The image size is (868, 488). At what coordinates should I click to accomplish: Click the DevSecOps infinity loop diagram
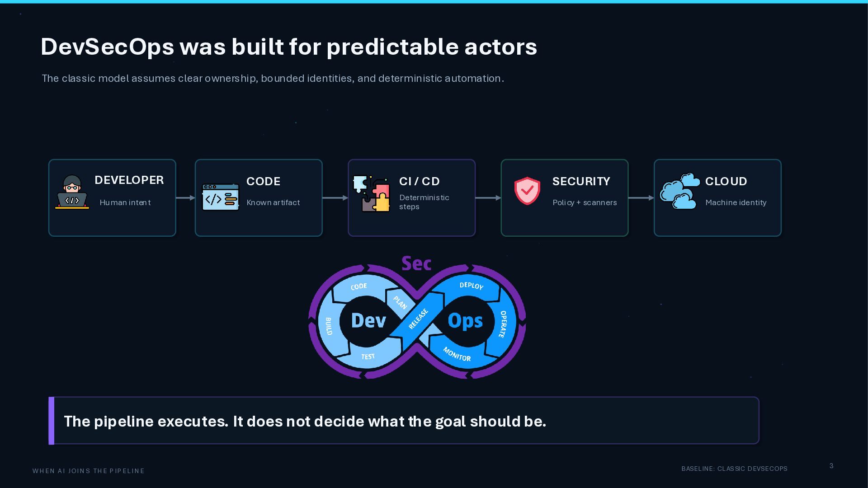(417, 317)
